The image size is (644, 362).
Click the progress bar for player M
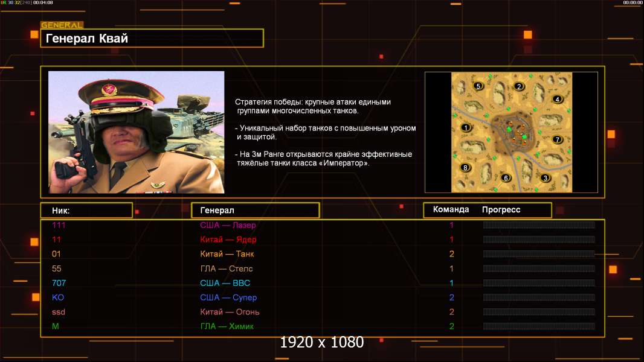(x=539, y=326)
